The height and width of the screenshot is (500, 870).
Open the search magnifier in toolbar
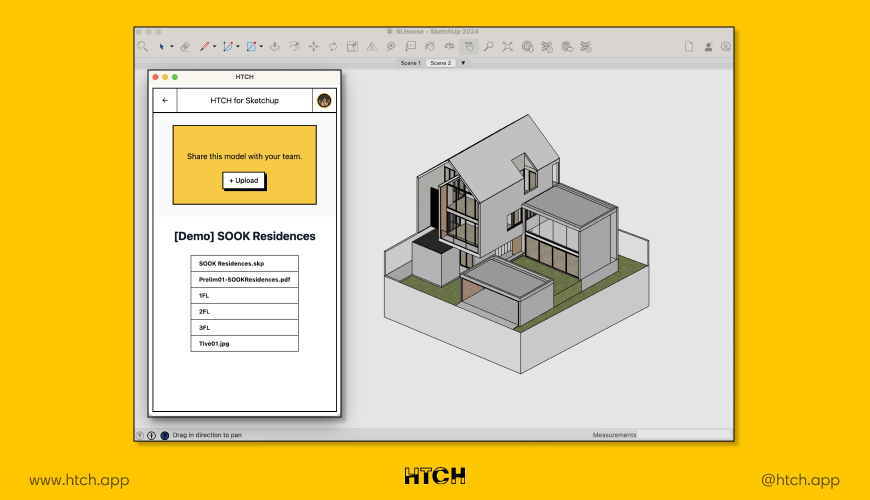[143, 46]
